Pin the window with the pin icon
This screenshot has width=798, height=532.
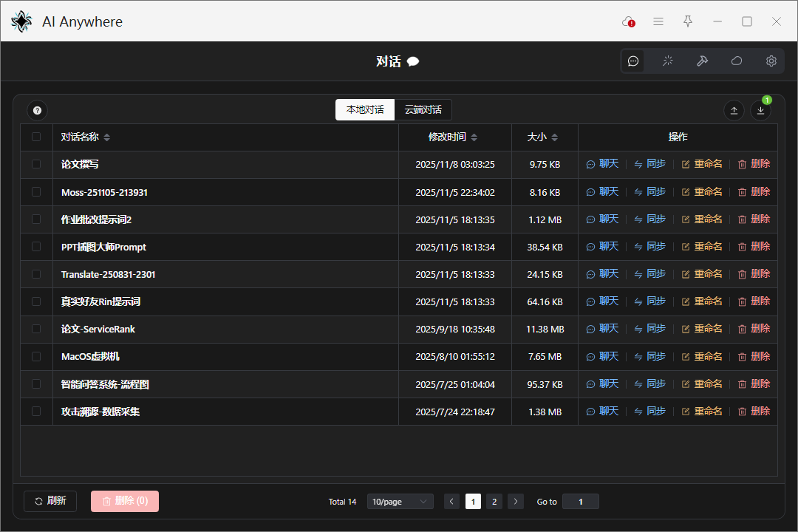688,21
